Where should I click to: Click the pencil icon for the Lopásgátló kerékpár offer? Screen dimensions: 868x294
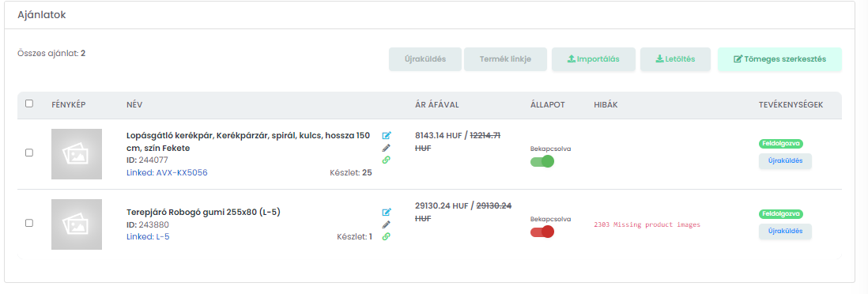tap(387, 148)
